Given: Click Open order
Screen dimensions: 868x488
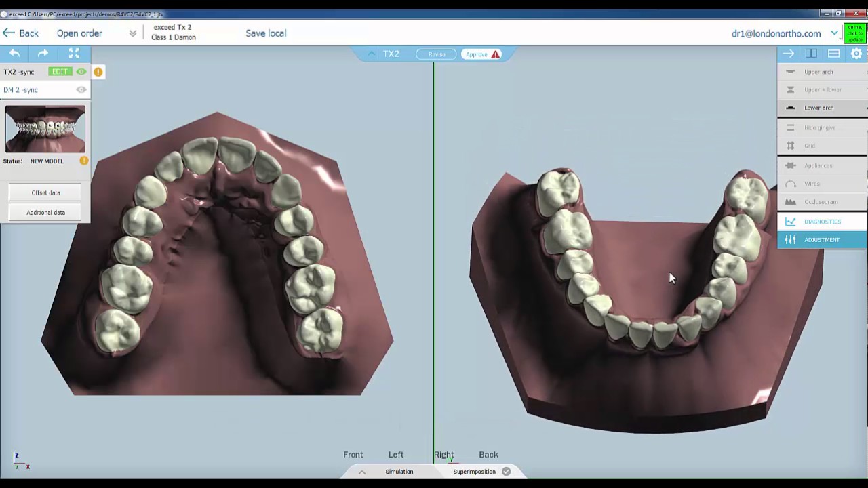Looking at the screenshot, I should (79, 33).
